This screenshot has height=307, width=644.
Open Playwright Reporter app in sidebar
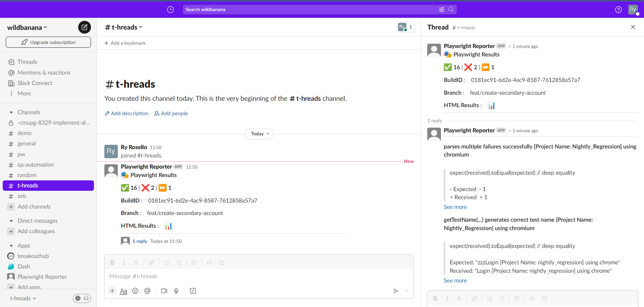[x=48, y=277]
